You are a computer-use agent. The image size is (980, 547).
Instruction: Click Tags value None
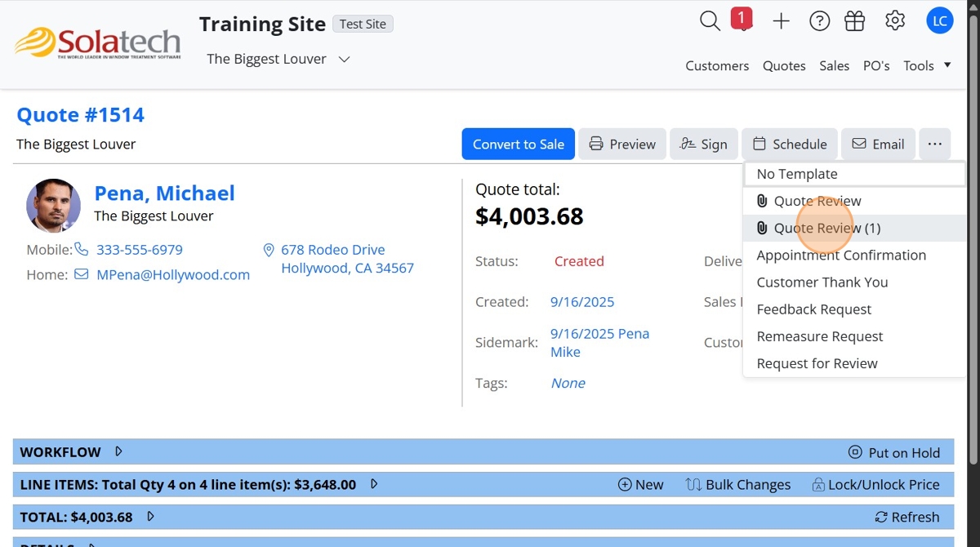568,383
